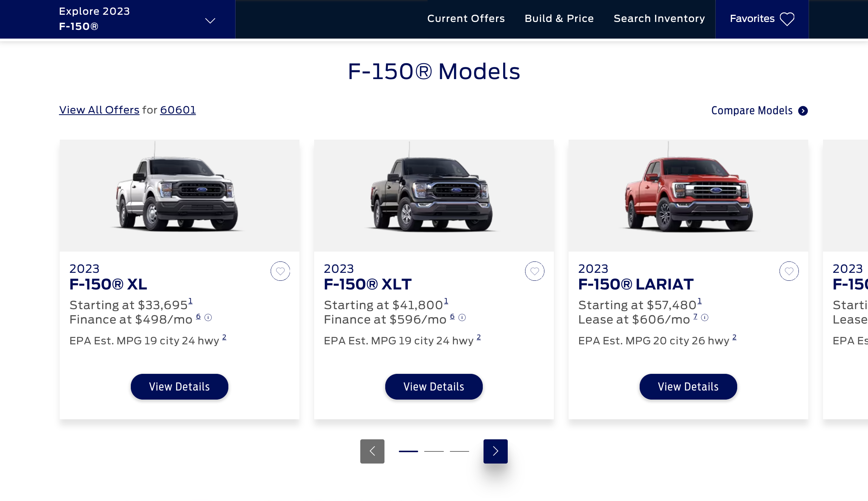Open Current Offers in the navigation bar
868x501 pixels.
(x=466, y=19)
